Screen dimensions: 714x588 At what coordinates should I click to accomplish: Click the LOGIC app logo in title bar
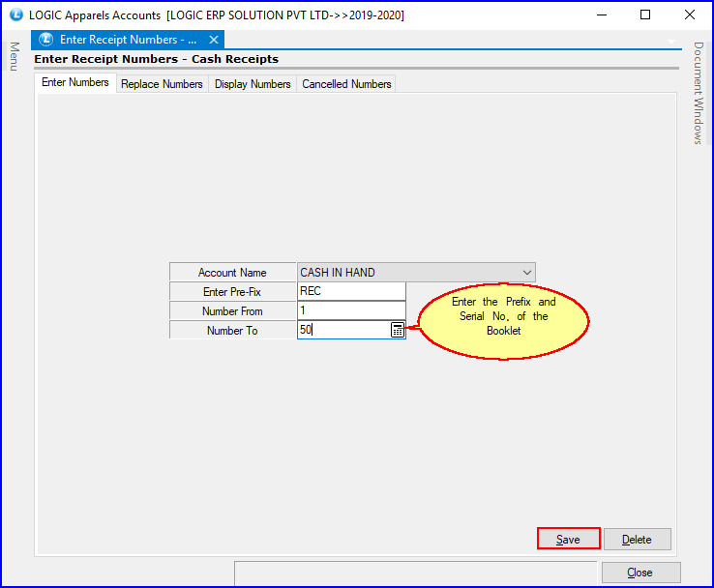coord(15,15)
